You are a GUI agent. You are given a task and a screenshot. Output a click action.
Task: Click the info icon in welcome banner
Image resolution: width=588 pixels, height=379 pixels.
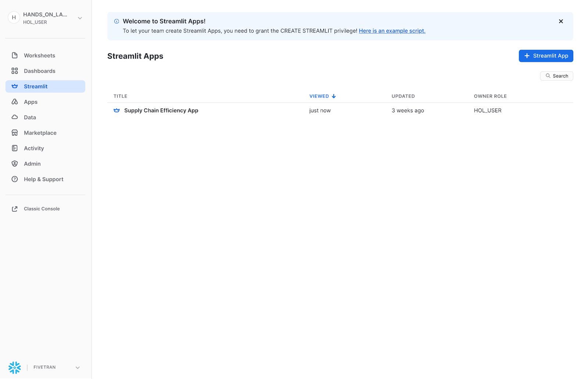pyautogui.click(x=116, y=21)
